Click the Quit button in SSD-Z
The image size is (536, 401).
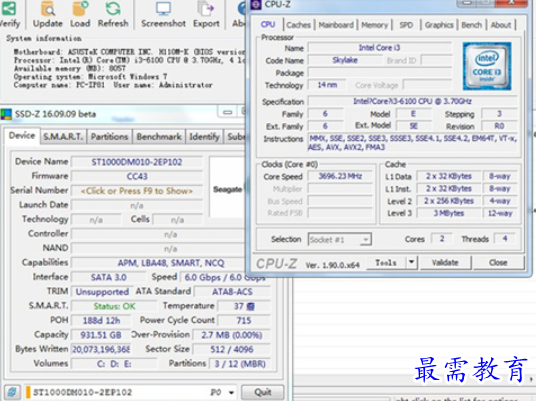[263, 392]
